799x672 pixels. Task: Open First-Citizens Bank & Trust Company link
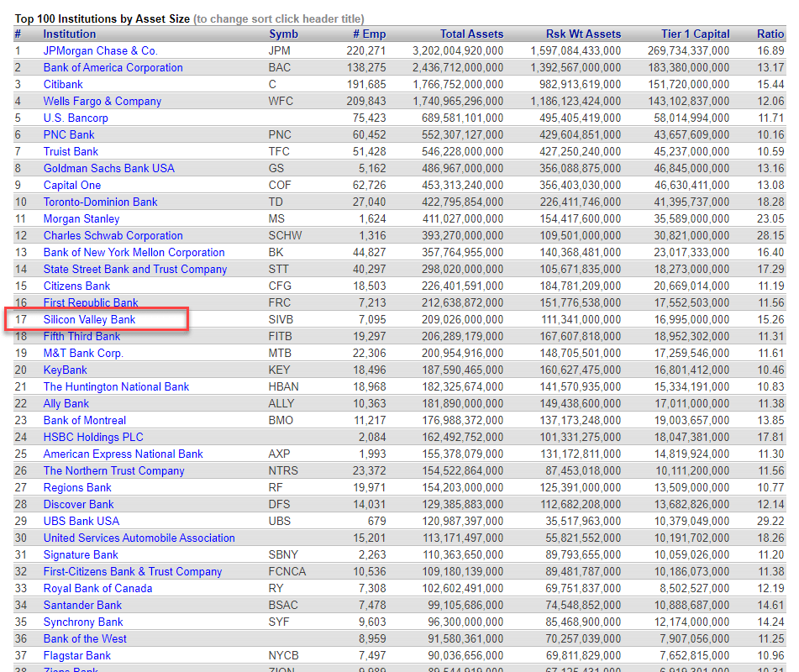click(133, 572)
